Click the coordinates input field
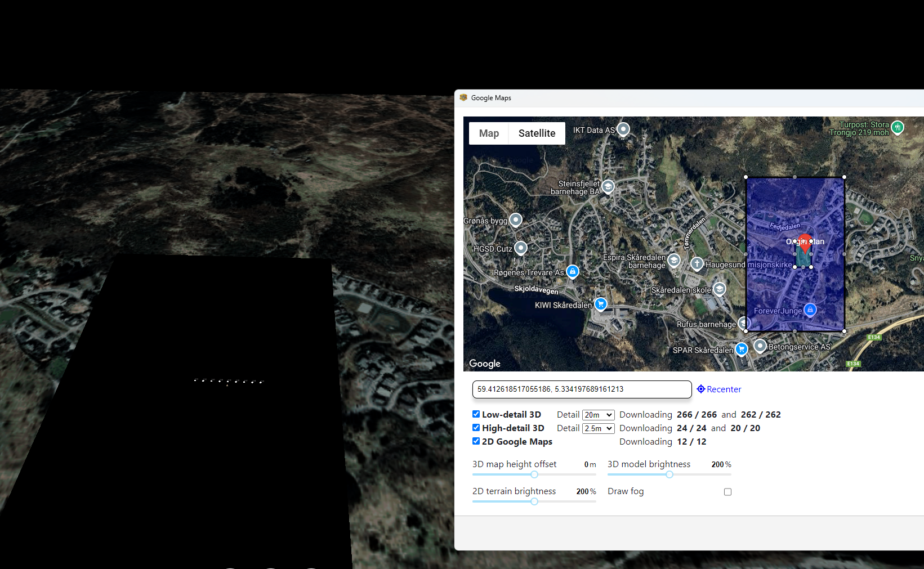The height and width of the screenshot is (569, 924). click(x=582, y=389)
